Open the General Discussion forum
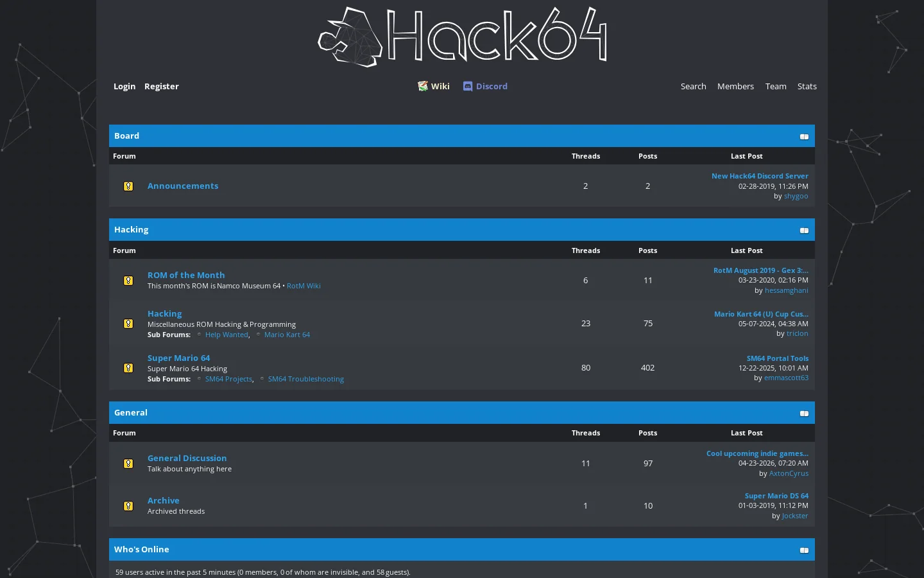This screenshot has height=578, width=924. [x=187, y=458]
